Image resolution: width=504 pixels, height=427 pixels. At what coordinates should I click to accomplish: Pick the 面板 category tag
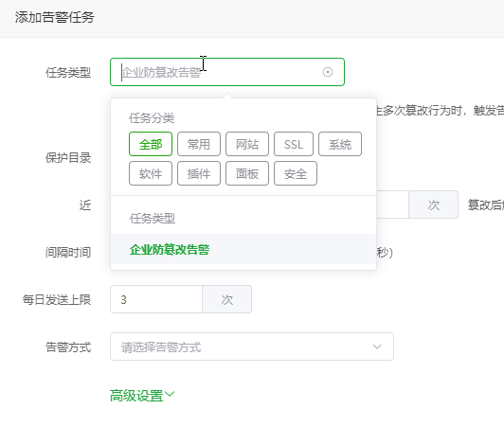coord(247,173)
